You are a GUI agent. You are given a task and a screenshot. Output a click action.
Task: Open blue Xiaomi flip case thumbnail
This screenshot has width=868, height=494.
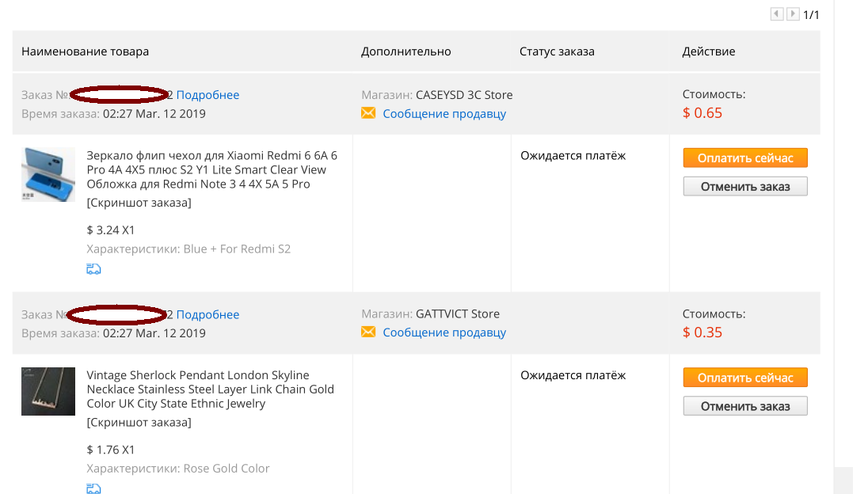[48, 174]
